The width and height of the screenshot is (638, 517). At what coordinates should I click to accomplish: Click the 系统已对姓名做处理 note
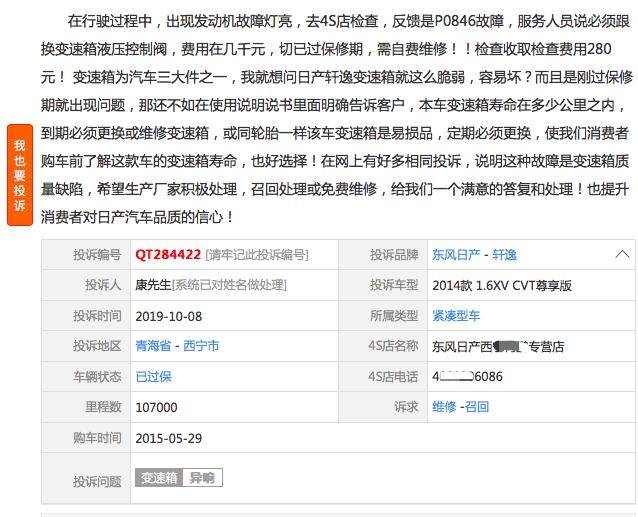(x=229, y=285)
